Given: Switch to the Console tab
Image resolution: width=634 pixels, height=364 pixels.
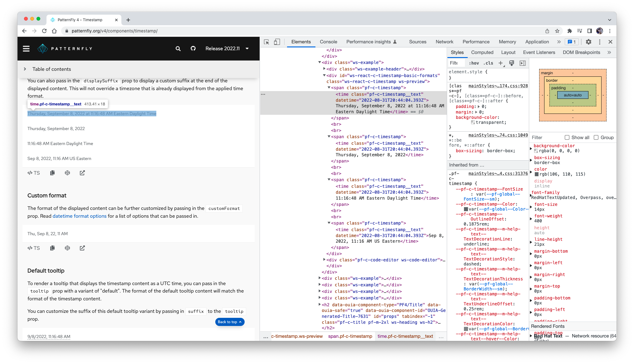Looking at the screenshot, I should (x=328, y=42).
